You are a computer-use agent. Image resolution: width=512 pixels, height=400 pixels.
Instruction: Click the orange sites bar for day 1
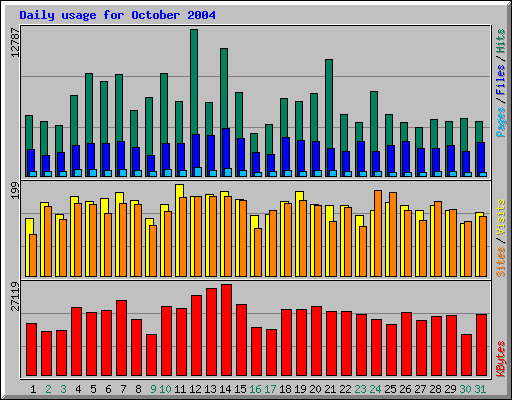pos(33,255)
